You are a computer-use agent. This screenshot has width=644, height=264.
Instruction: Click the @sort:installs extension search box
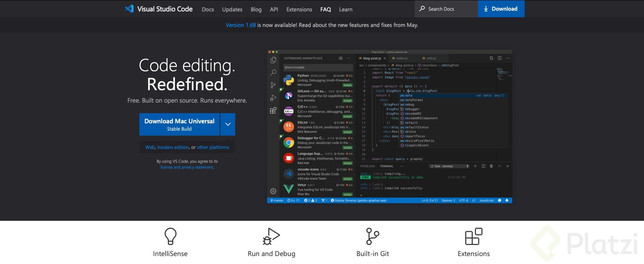tap(318, 67)
